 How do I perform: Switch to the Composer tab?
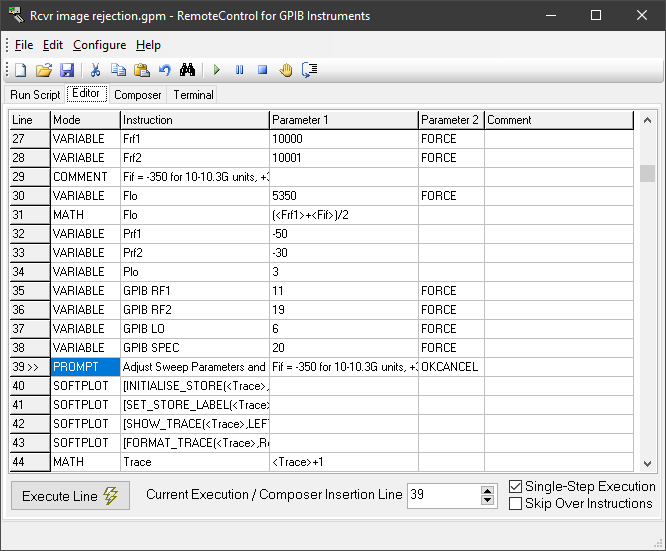tap(137, 95)
